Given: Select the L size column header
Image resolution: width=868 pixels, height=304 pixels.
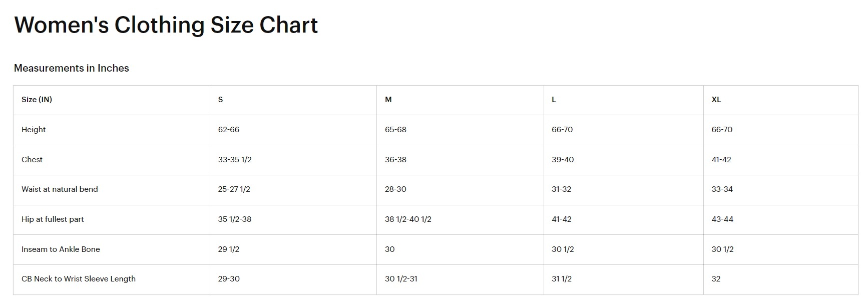Looking at the screenshot, I should (x=554, y=100).
